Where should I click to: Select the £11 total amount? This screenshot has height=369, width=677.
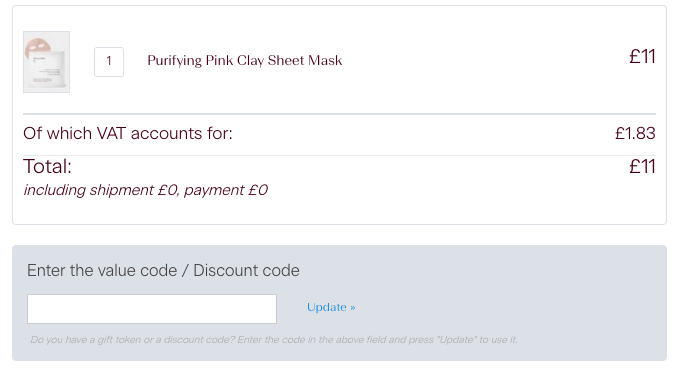tap(642, 167)
